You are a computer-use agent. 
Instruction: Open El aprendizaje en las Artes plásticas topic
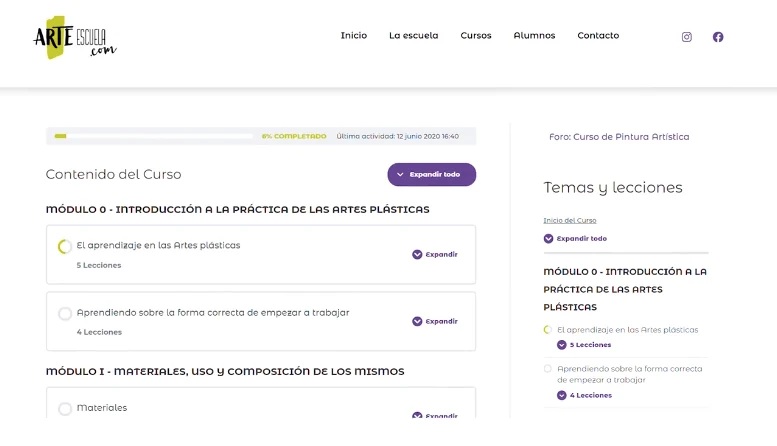coord(158,245)
